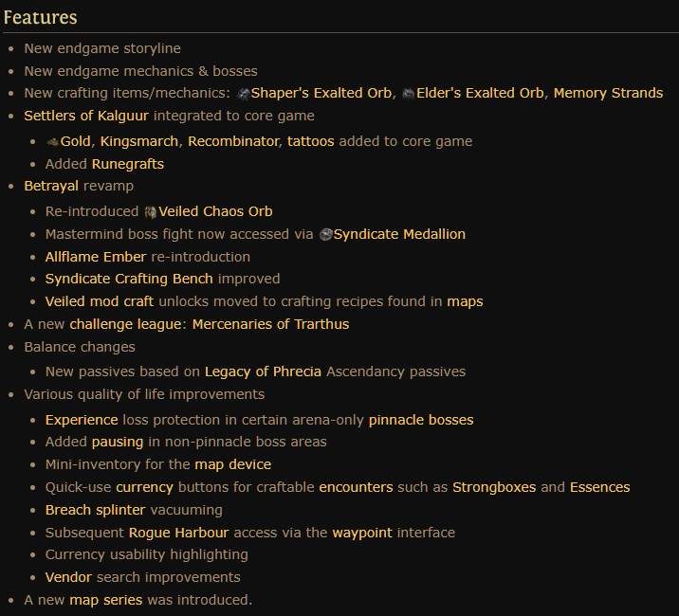Click the pinnacle bosses link

(x=421, y=419)
